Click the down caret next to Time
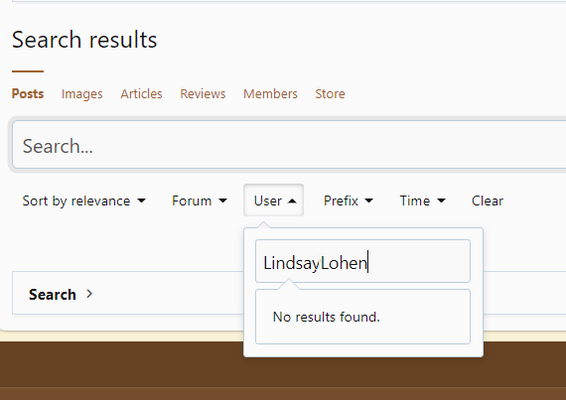566x400 pixels. pos(441,201)
